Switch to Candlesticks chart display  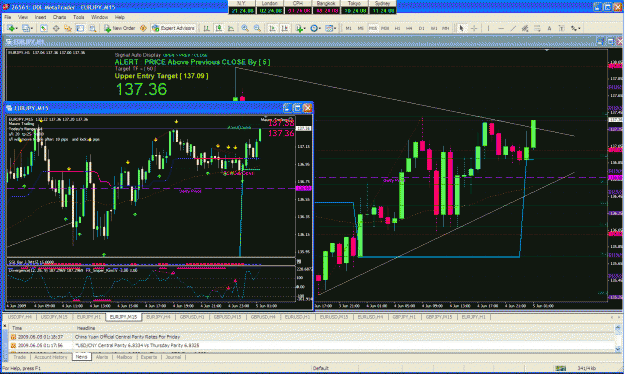pyautogui.click(x=219, y=28)
